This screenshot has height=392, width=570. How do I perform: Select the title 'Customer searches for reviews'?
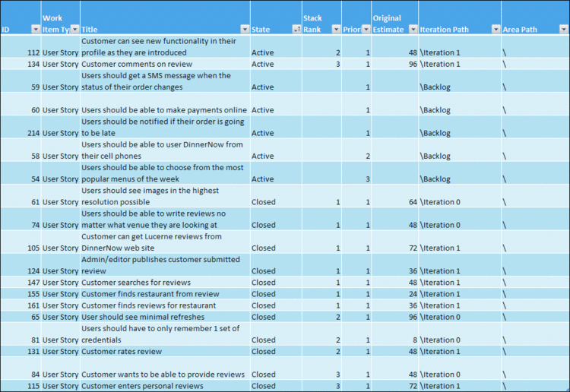136,283
